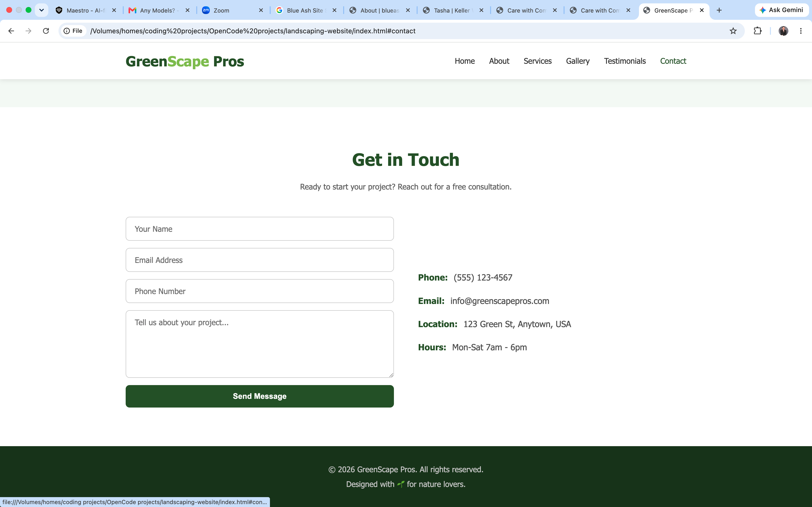Reload the current page

[46, 31]
